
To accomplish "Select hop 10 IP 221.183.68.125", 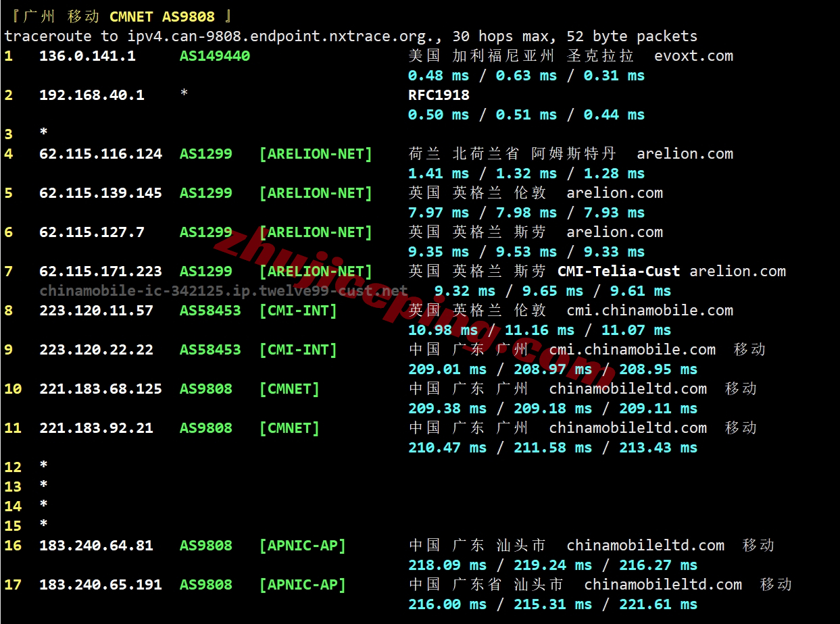I will point(101,389).
